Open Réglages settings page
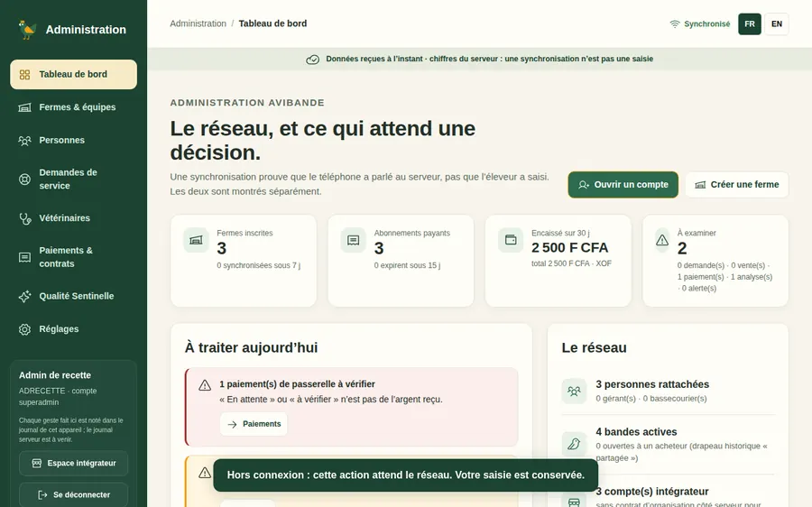The width and height of the screenshot is (812, 507). pyautogui.click(x=74, y=329)
